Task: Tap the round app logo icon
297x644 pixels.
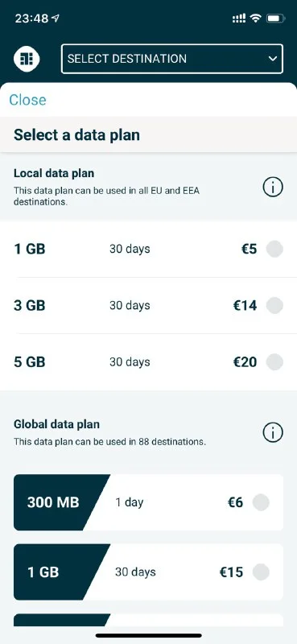Action: pyautogui.click(x=27, y=59)
